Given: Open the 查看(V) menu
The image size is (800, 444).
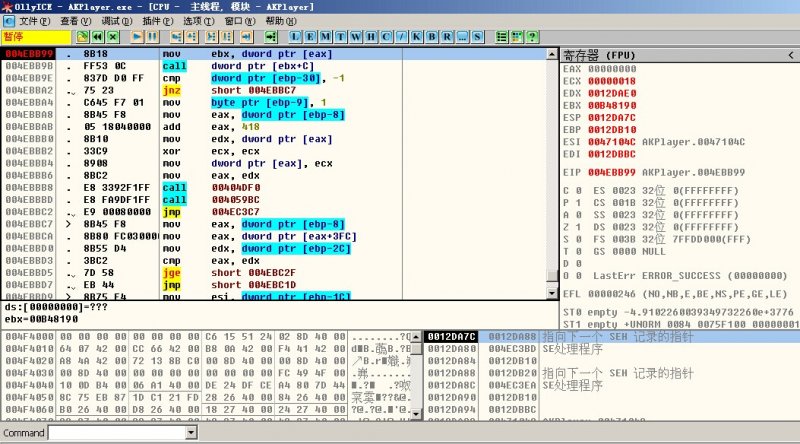Looking at the screenshot, I should coord(76,21).
